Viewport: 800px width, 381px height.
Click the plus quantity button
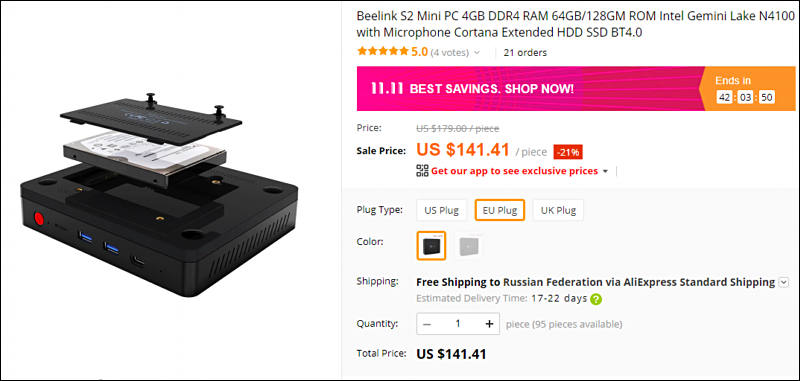point(489,324)
